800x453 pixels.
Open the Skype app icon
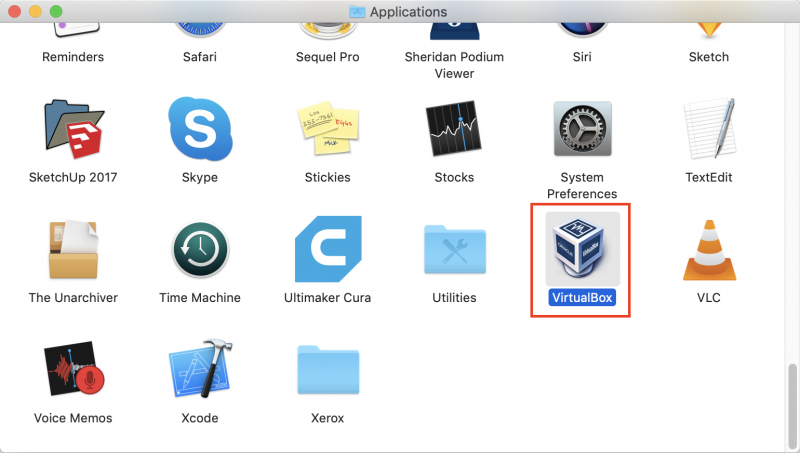pyautogui.click(x=200, y=129)
